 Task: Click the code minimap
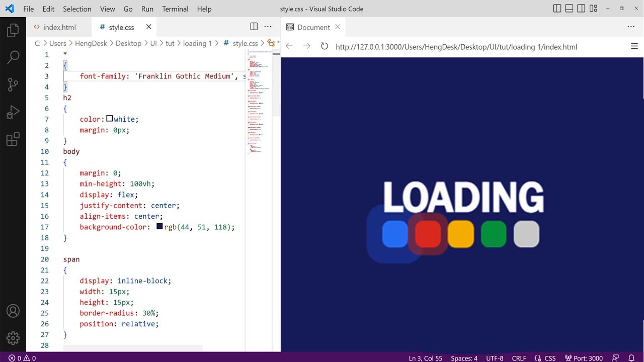pyautogui.click(x=260, y=101)
